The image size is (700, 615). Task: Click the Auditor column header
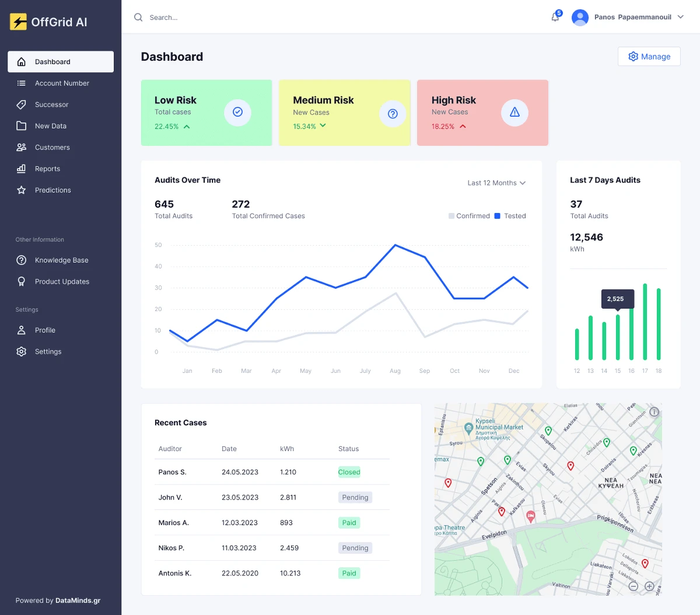pyautogui.click(x=170, y=449)
